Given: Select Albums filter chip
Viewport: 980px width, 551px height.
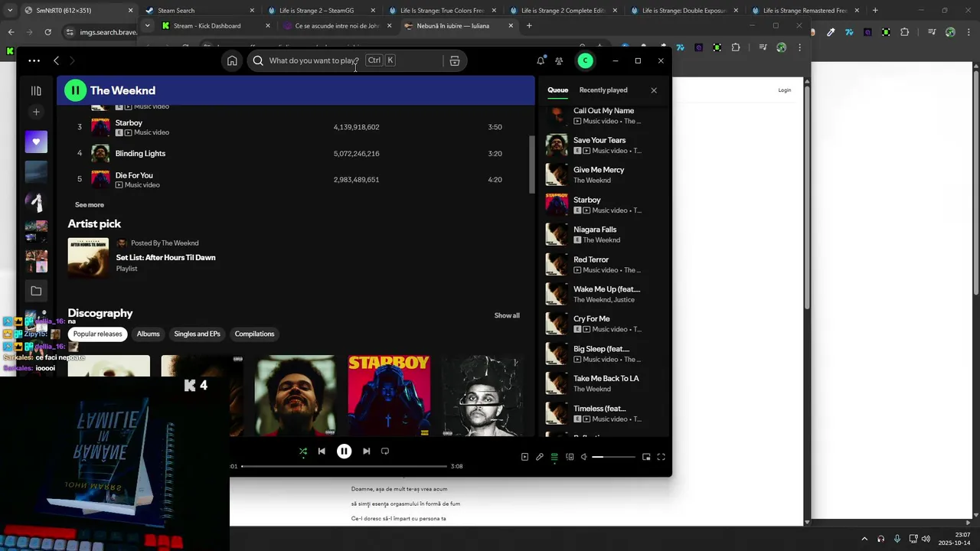Looking at the screenshot, I should [x=148, y=334].
